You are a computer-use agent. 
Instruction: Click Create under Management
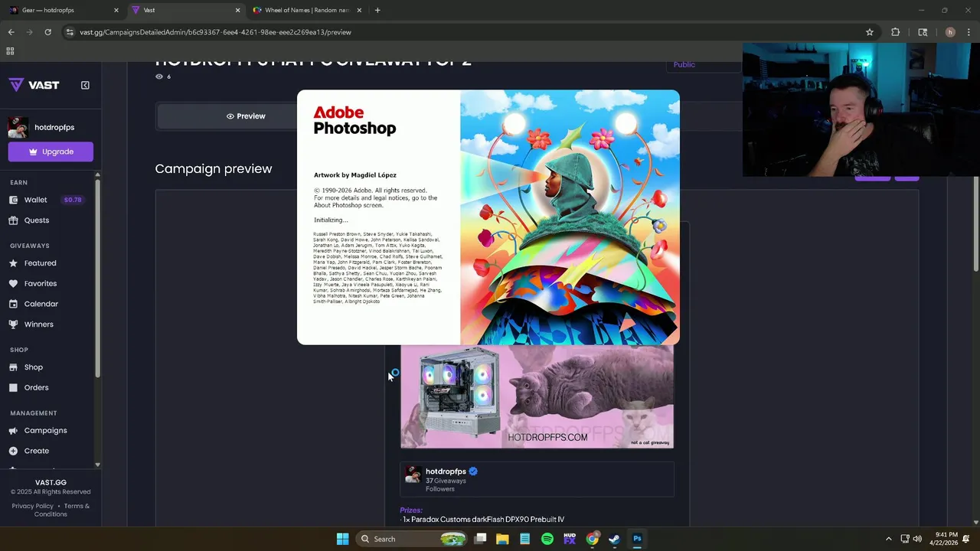pyautogui.click(x=36, y=452)
